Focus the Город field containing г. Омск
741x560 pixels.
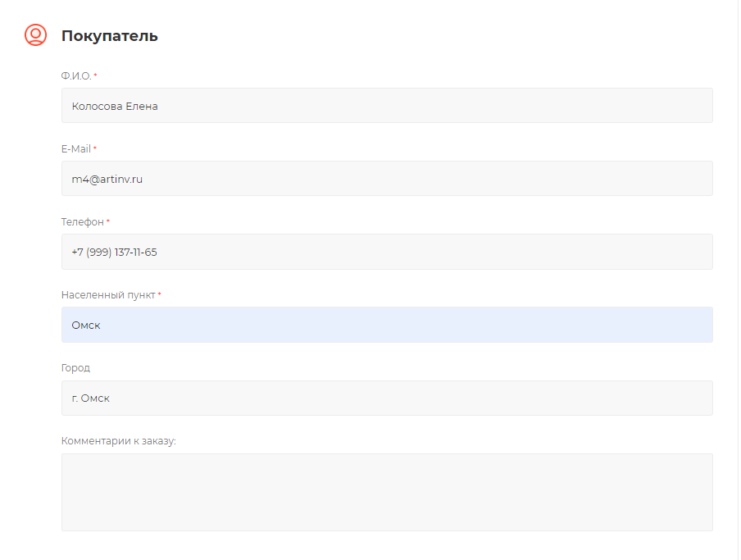point(387,398)
